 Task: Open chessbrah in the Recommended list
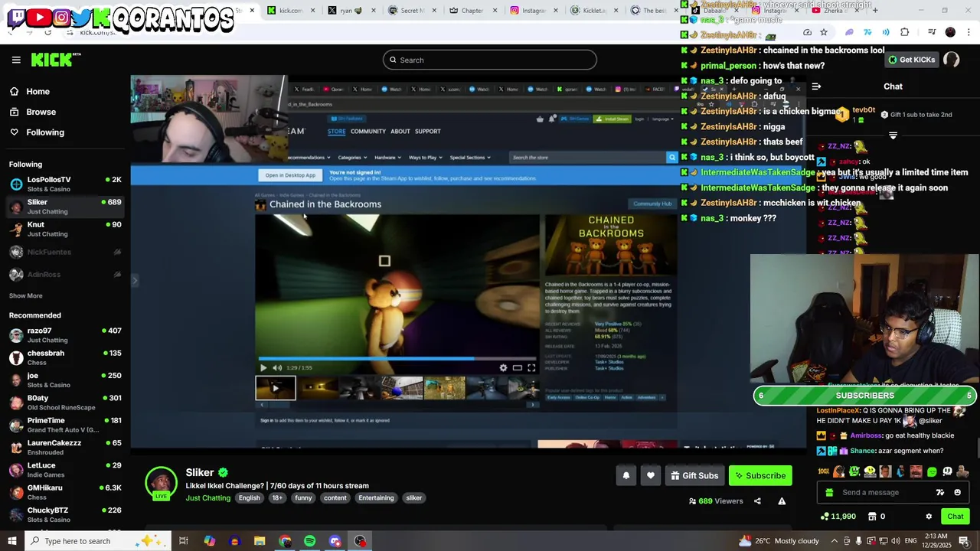64,357
